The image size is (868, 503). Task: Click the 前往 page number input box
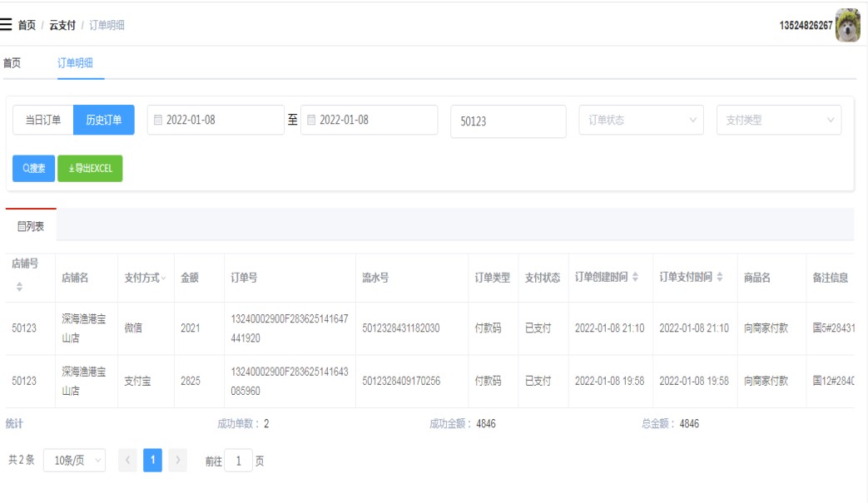pyautogui.click(x=238, y=461)
